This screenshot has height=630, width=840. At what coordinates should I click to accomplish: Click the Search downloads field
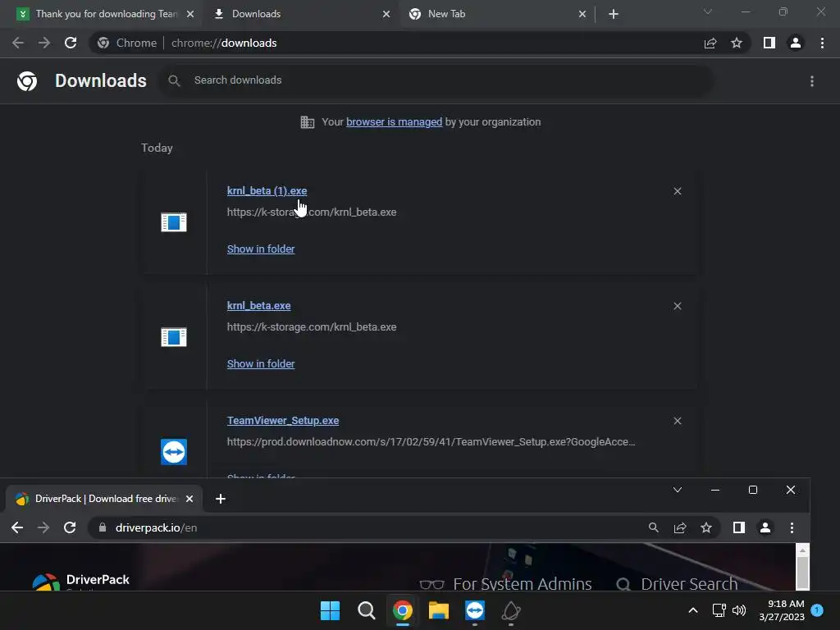coord(435,80)
